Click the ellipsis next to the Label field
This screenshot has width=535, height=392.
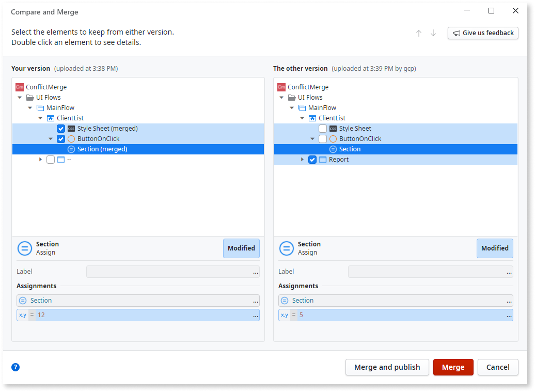pos(255,272)
